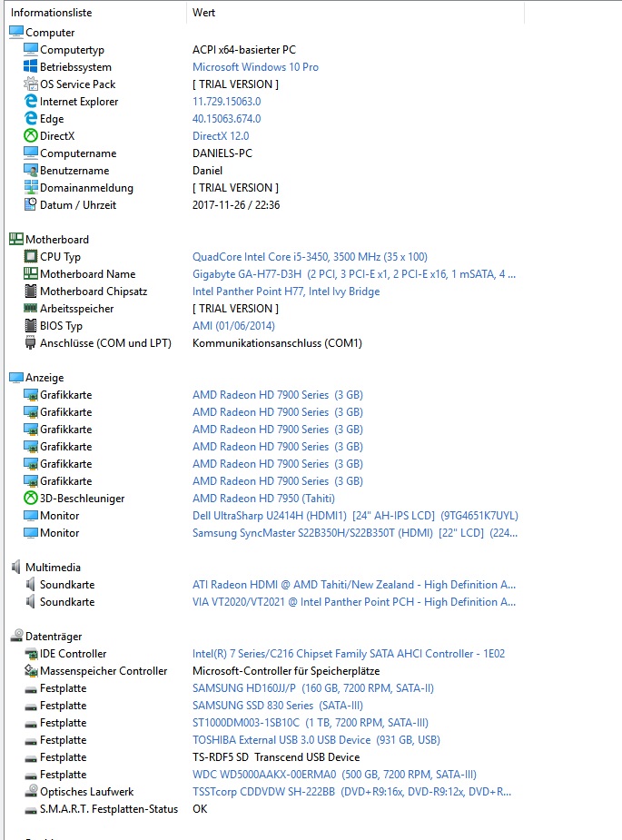Click the IDE Controller icon
The width and height of the screenshot is (622, 840).
click(31, 653)
